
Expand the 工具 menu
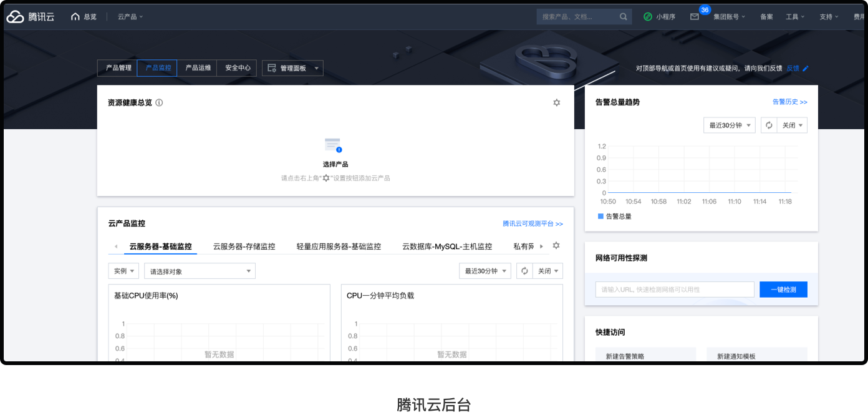795,17
